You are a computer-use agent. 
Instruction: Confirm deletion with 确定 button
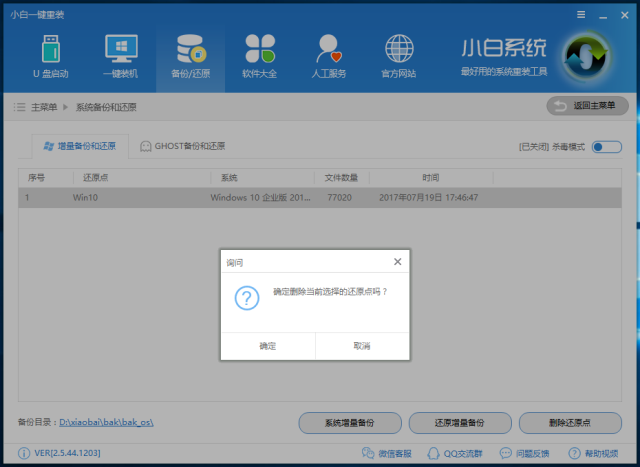click(268, 346)
